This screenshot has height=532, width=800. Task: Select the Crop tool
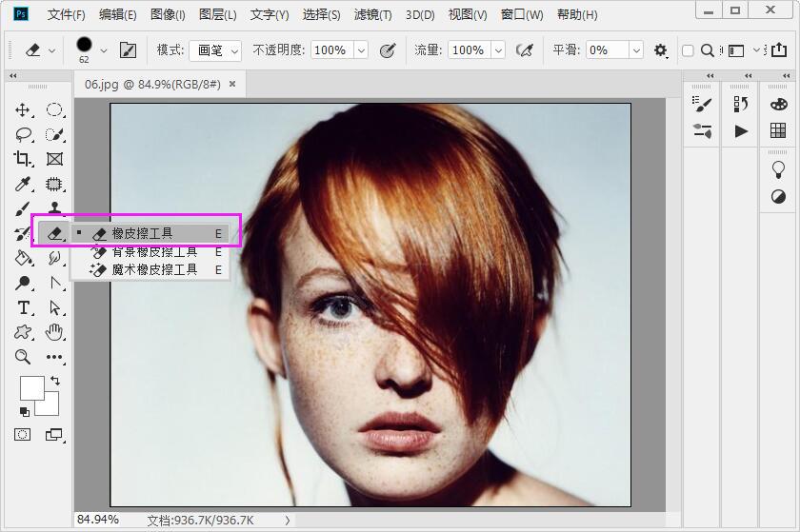pyautogui.click(x=23, y=160)
